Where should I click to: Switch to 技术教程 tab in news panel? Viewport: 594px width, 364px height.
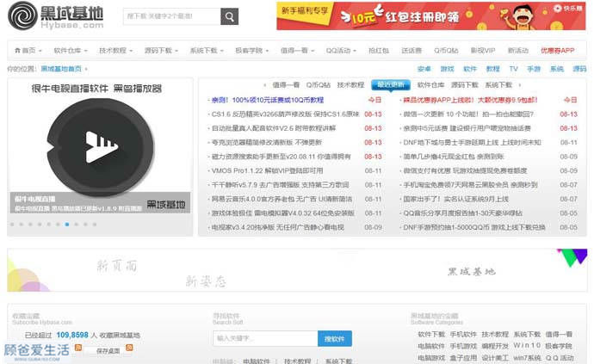[350, 85]
